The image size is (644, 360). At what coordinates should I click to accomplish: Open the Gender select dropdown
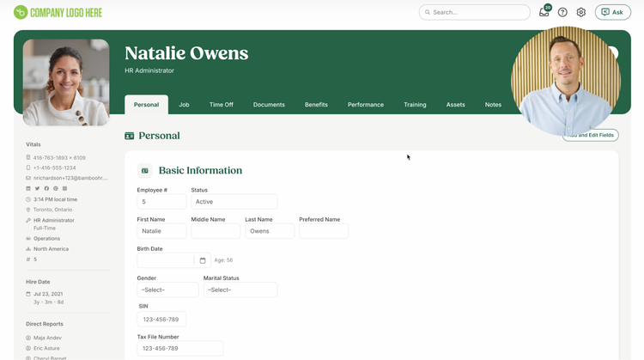pos(167,290)
